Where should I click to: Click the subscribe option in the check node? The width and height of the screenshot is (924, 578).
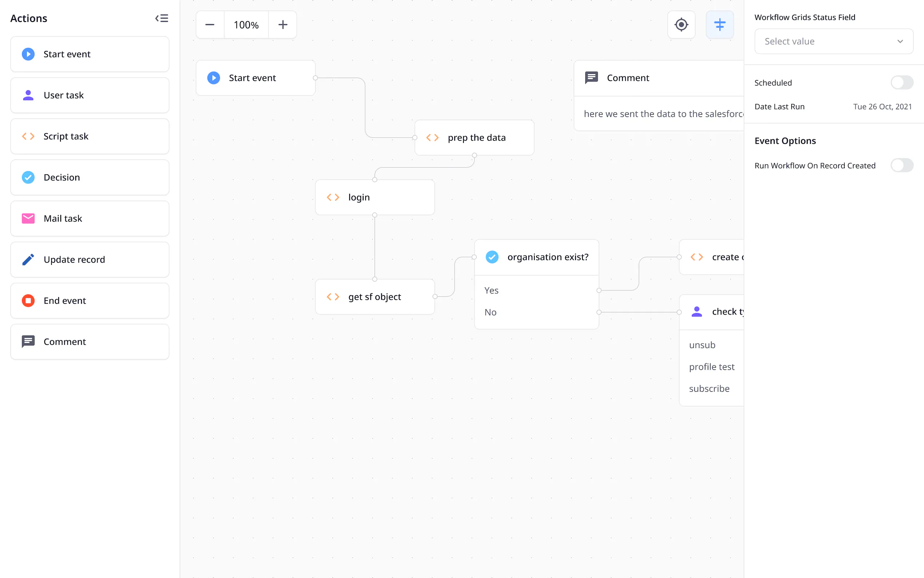click(x=709, y=388)
